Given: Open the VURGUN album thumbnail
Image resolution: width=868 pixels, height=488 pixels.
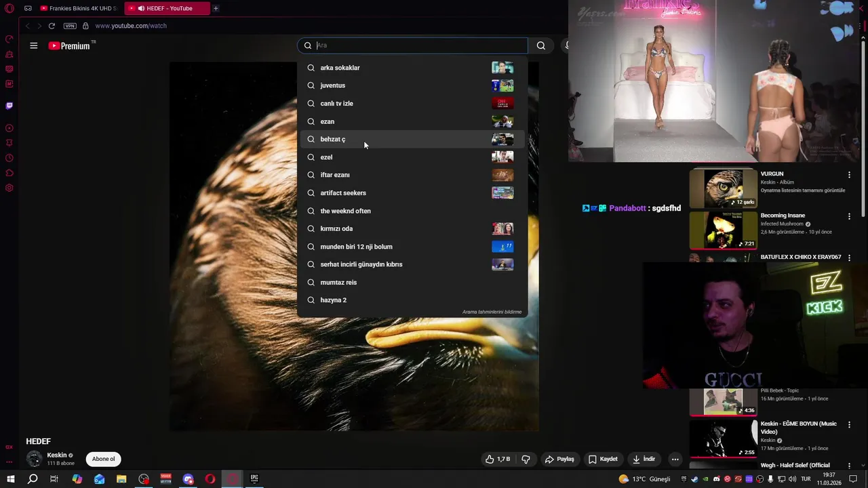Looking at the screenshot, I should (724, 188).
